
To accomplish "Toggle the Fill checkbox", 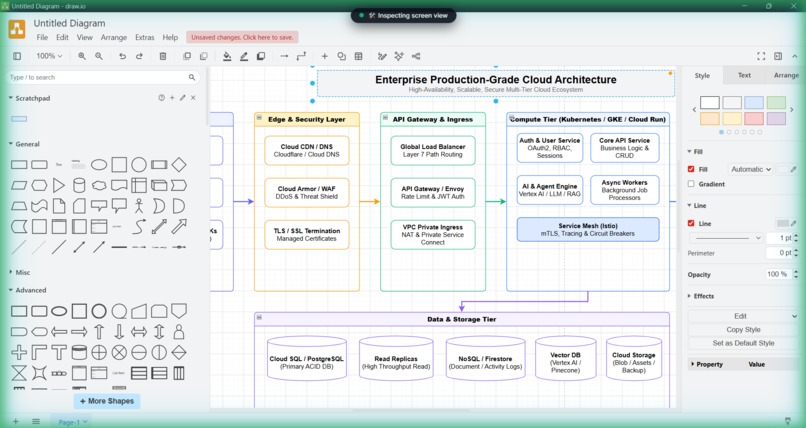I will pos(691,169).
